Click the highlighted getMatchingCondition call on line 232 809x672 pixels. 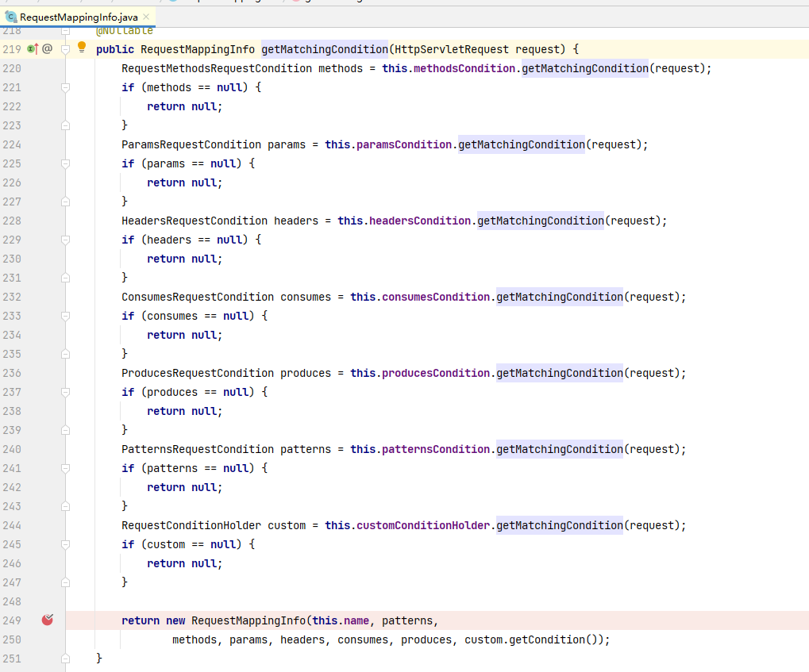point(560,297)
